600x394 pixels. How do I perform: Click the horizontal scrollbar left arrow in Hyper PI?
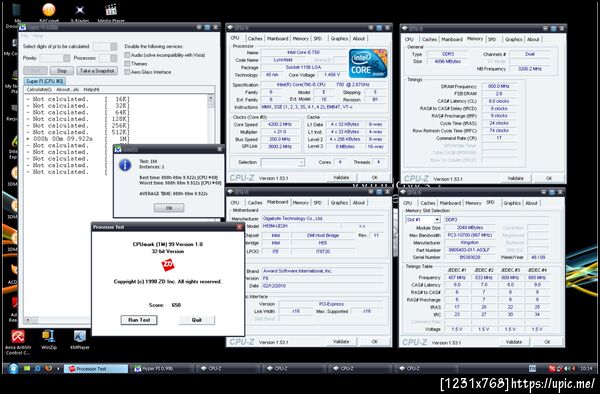tap(28, 319)
